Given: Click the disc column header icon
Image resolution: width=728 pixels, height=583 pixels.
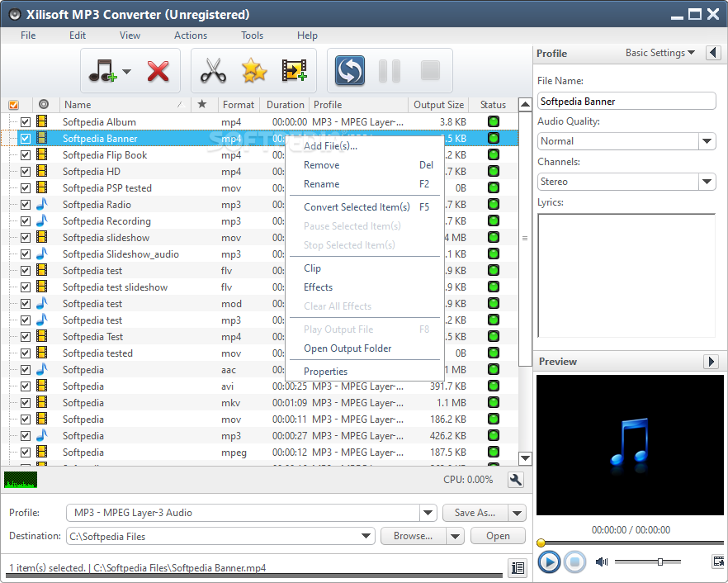Looking at the screenshot, I should (x=44, y=104).
